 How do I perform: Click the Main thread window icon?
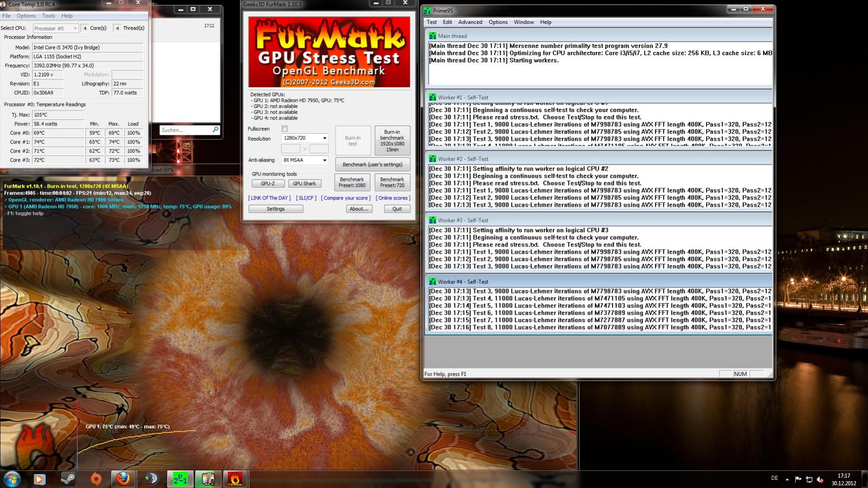click(432, 36)
